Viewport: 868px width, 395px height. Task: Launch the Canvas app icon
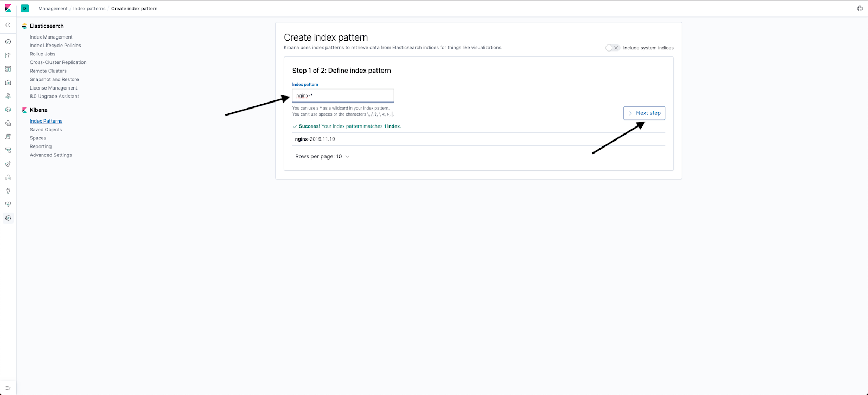(8, 82)
